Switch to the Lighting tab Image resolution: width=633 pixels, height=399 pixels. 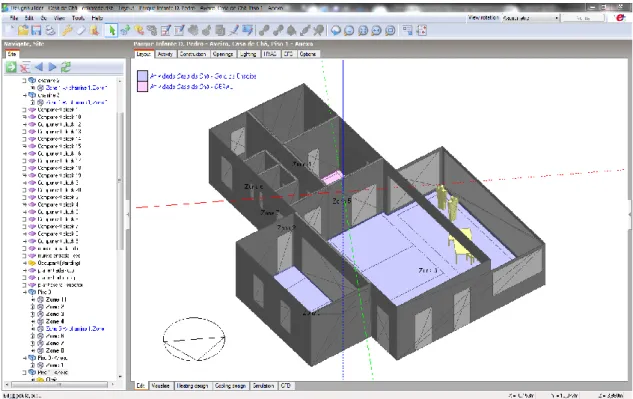click(x=248, y=54)
